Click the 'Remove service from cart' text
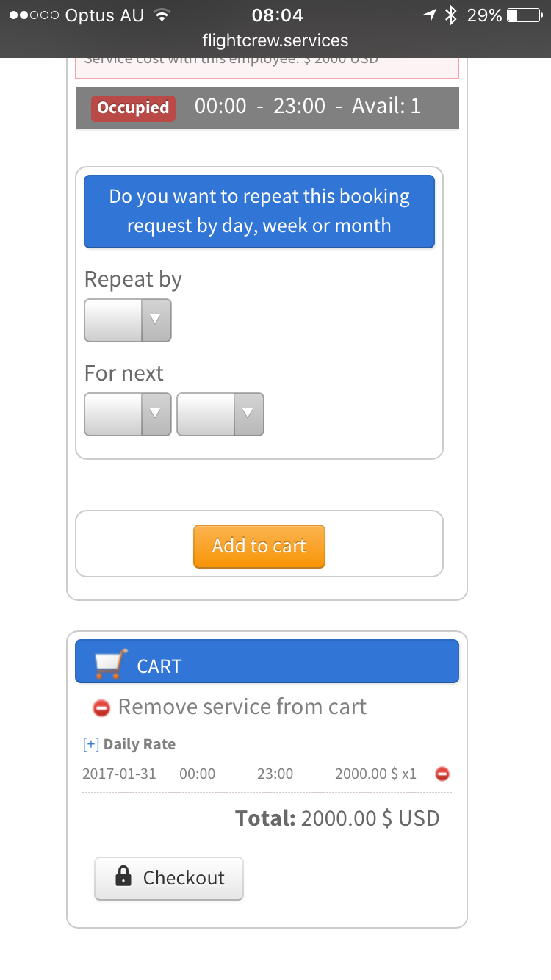Image resolution: width=551 pixels, height=980 pixels. [x=242, y=707]
